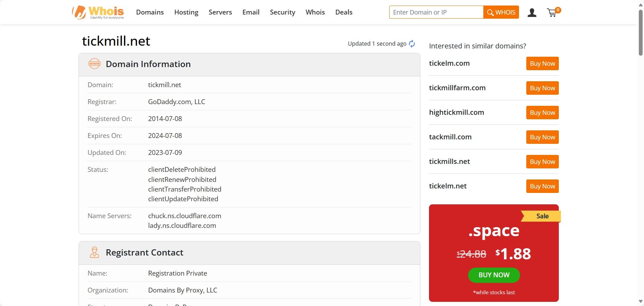This screenshot has width=644, height=306.
Task: Click the Domain Information www icon
Action: tap(95, 64)
